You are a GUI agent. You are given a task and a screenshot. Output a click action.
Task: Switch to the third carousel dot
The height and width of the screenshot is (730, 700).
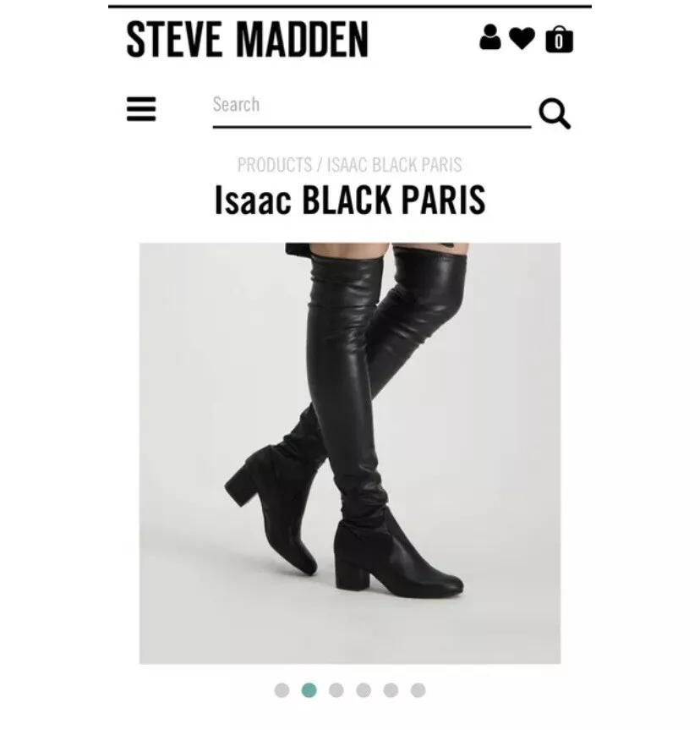(x=336, y=690)
